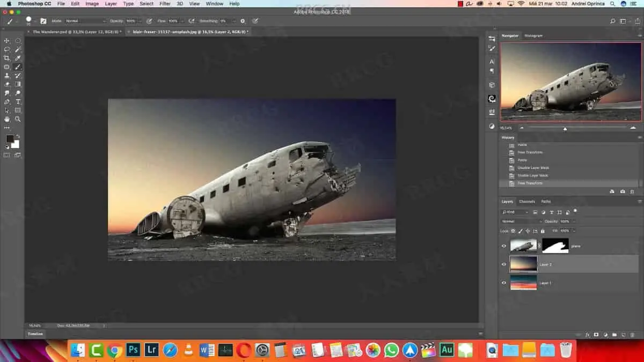Screen dimensions: 644x362
Task: Select the Brush tool in toolbar
Action: pyautogui.click(x=18, y=67)
